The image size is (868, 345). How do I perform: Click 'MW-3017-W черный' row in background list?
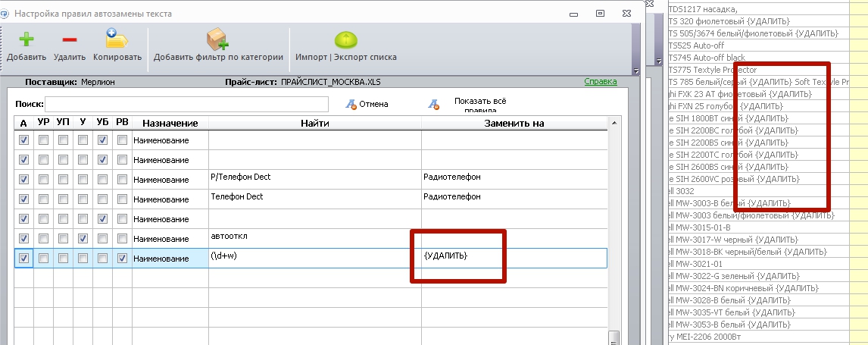pyautogui.click(x=733, y=240)
